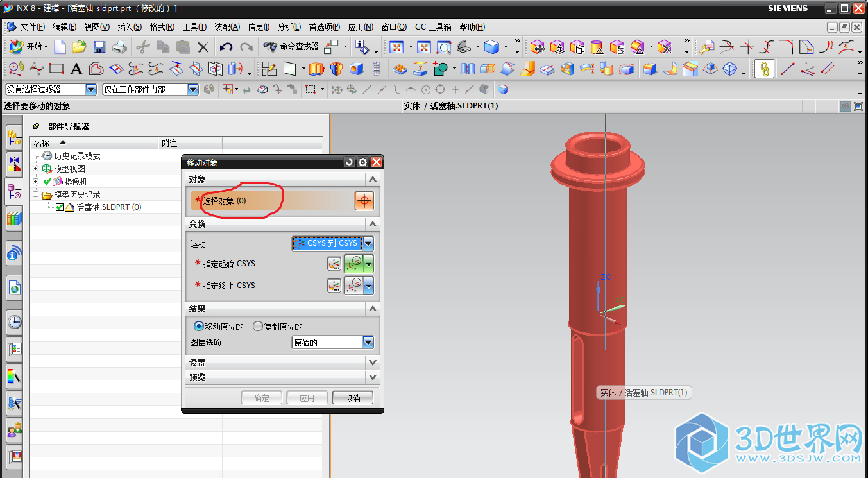The height and width of the screenshot is (478, 868).
Task: Select the 复制原先的 radio button
Action: coord(258,326)
